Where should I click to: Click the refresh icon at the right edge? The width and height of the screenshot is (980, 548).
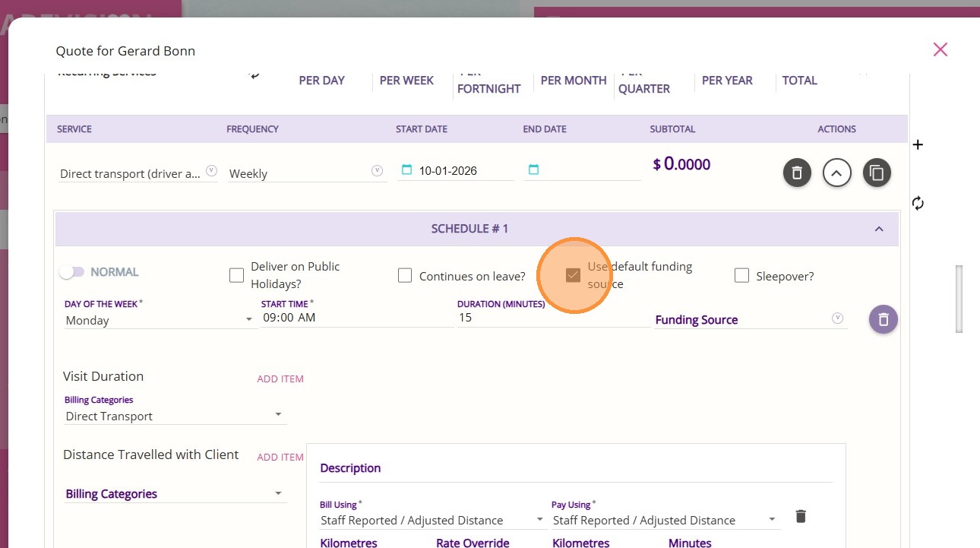pos(918,203)
